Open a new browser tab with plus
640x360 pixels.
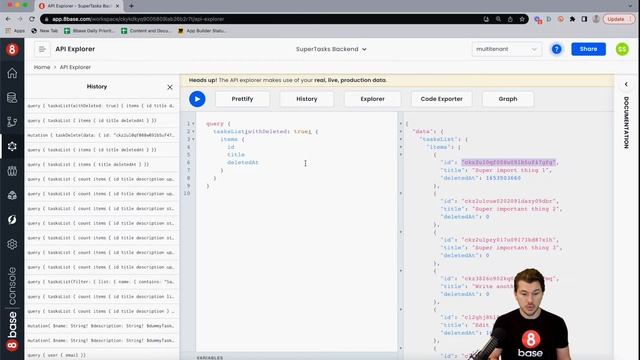[x=131, y=6]
